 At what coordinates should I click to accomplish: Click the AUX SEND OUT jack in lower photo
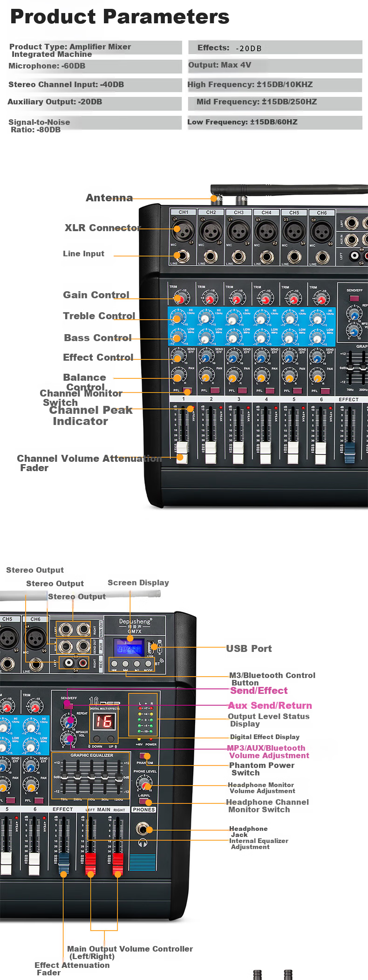tap(83, 646)
